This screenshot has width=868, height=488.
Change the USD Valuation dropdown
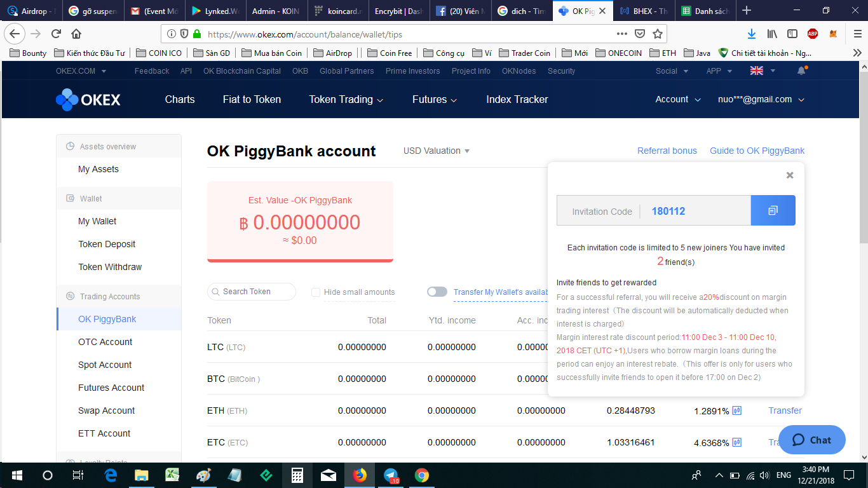click(x=437, y=151)
